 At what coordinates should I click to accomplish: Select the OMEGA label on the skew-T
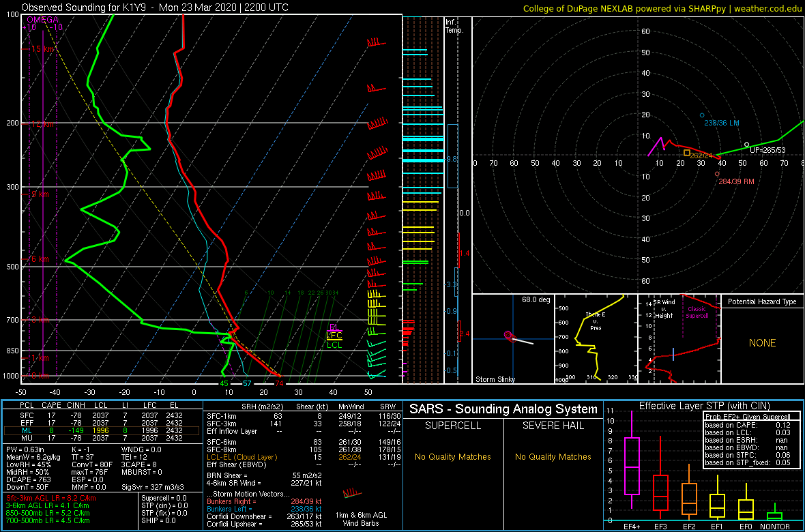coord(42,20)
